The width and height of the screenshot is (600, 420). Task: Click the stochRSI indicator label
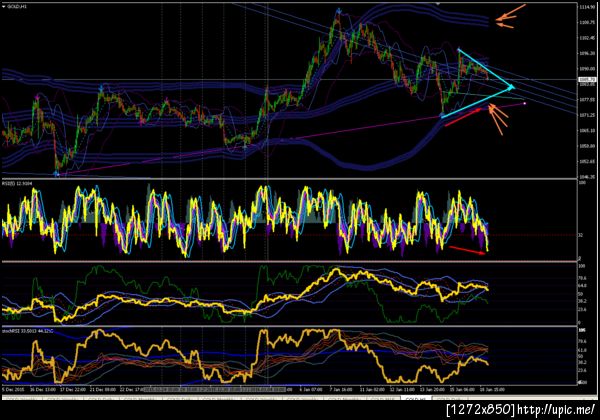pyautogui.click(x=27, y=330)
